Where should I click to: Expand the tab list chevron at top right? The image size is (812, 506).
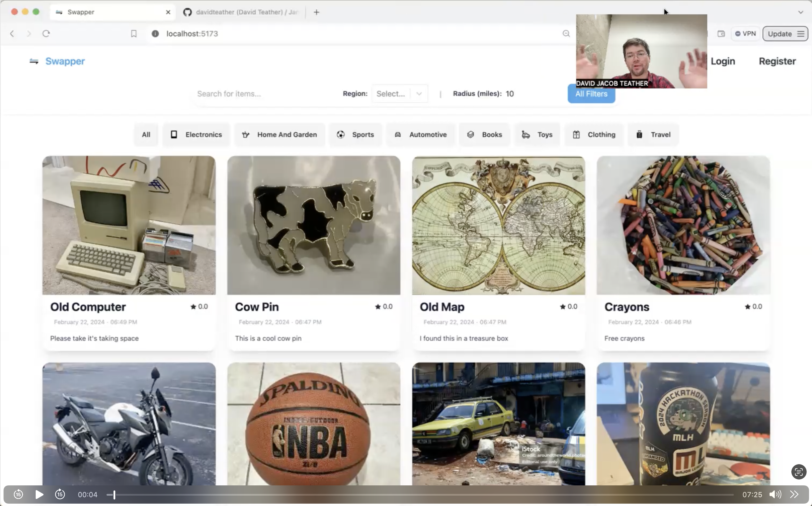801,12
